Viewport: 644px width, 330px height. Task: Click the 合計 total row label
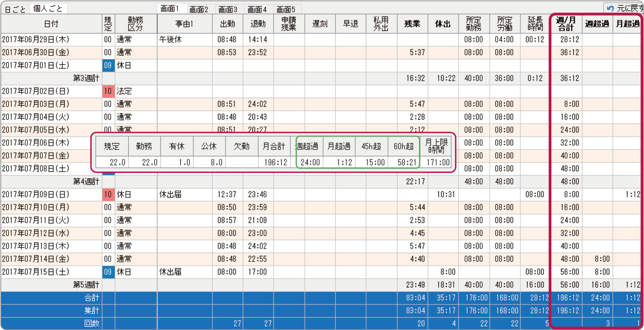point(92,298)
